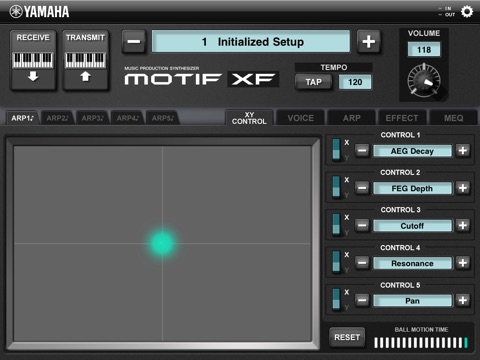Adjust the Ball Motion Time slider
This screenshot has width=480, height=360.
click(x=421, y=343)
